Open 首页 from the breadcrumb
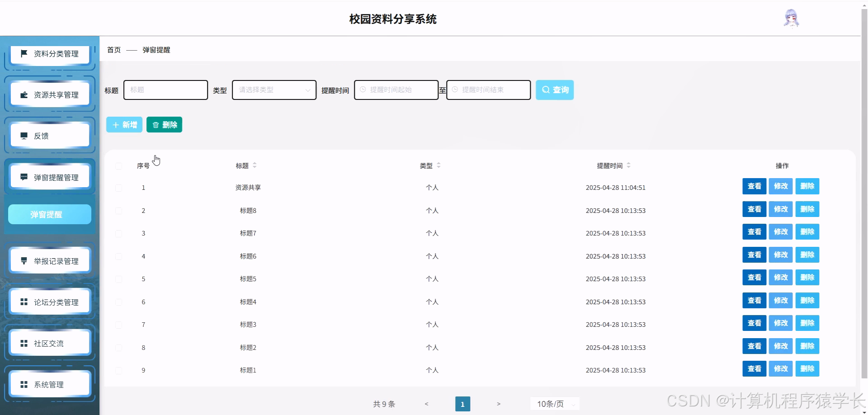This screenshot has width=868, height=415. pos(113,50)
